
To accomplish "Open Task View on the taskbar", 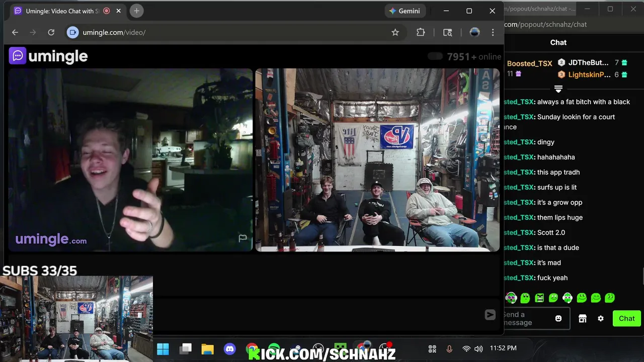I will (186, 349).
